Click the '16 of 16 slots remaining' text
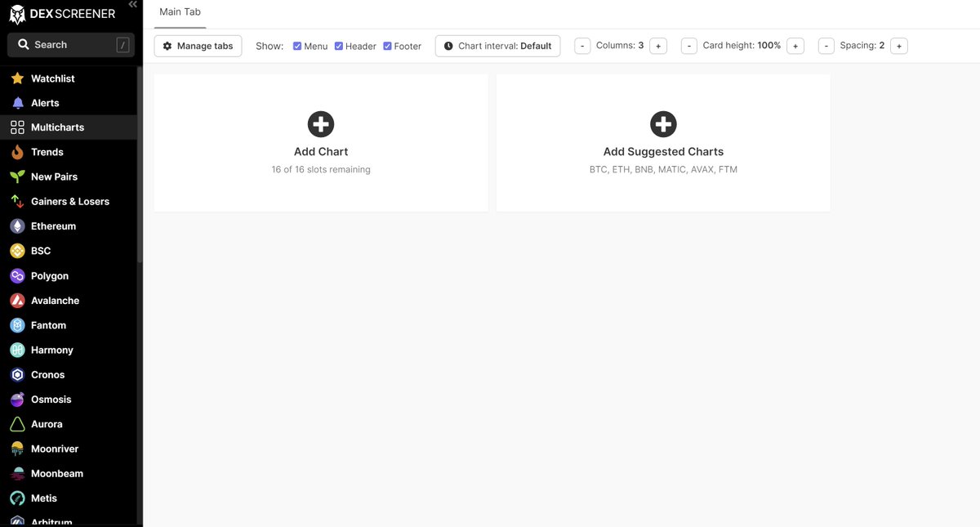This screenshot has width=980, height=527. click(x=321, y=170)
